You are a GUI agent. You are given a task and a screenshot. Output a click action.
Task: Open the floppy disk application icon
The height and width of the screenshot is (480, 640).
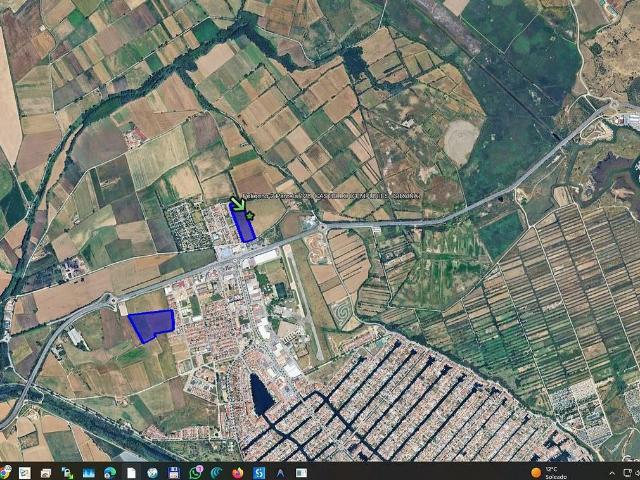(174, 473)
